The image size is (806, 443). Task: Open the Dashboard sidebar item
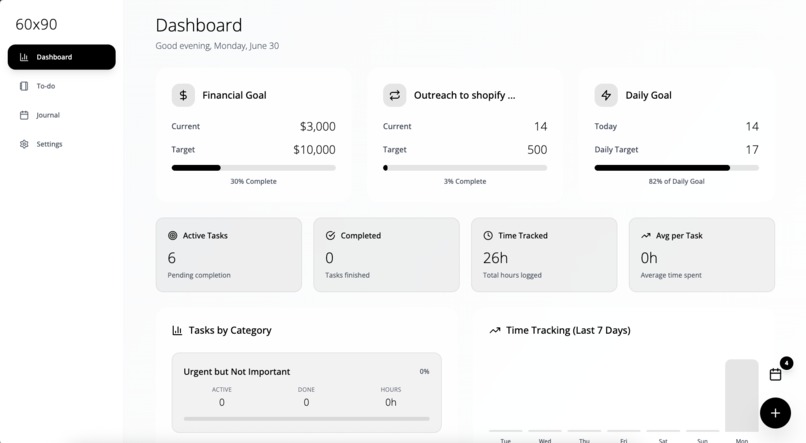pos(62,57)
